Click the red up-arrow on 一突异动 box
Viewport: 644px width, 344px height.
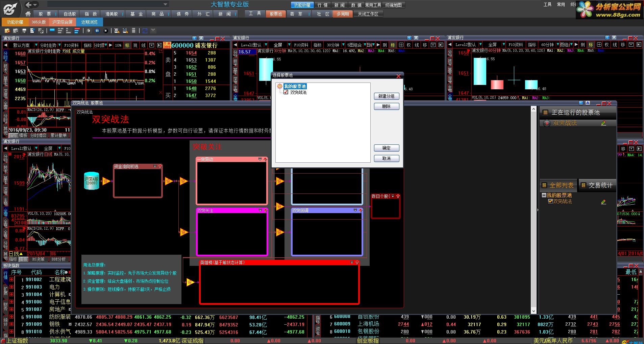coord(266,159)
